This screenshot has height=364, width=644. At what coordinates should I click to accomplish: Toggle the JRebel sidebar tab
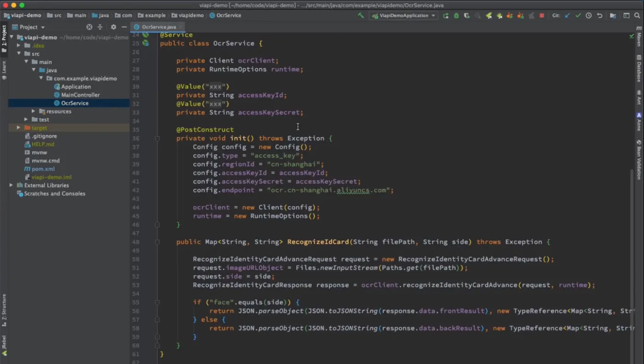point(4,345)
